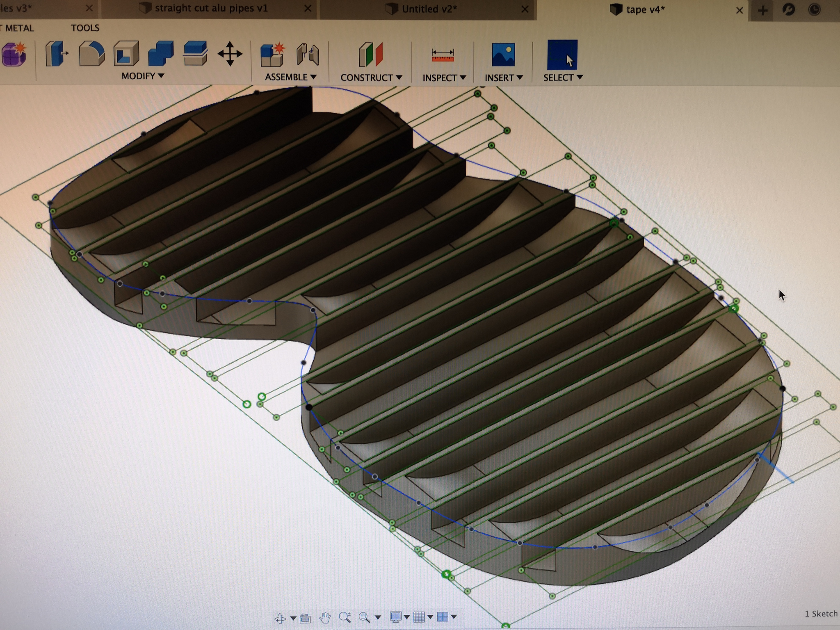The width and height of the screenshot is (840, 630).
Task: Select the Press Pull tool
Action: [x=56, y=54]
